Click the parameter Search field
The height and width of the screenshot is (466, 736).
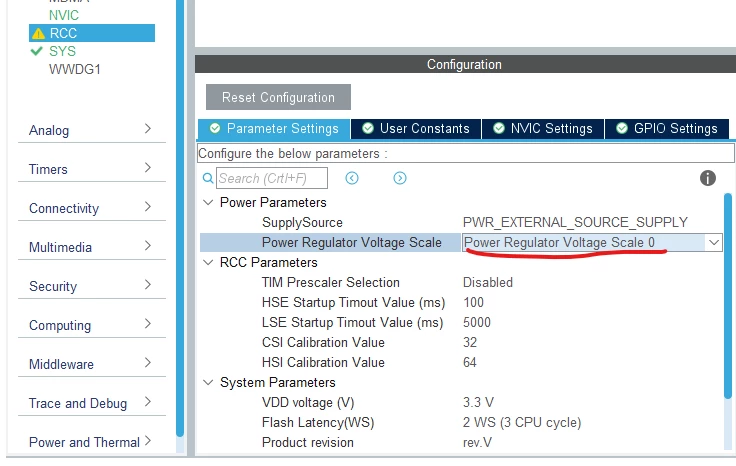click(x=272, y=178)
